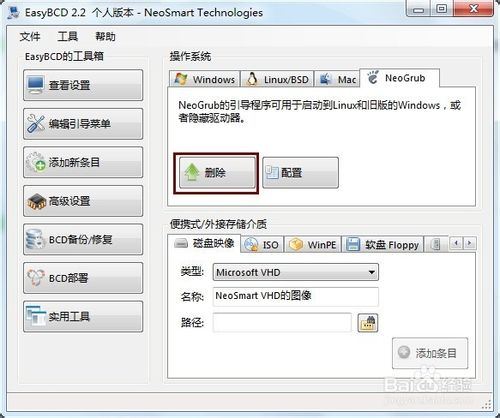Select the ISO tab

point(262,245)
